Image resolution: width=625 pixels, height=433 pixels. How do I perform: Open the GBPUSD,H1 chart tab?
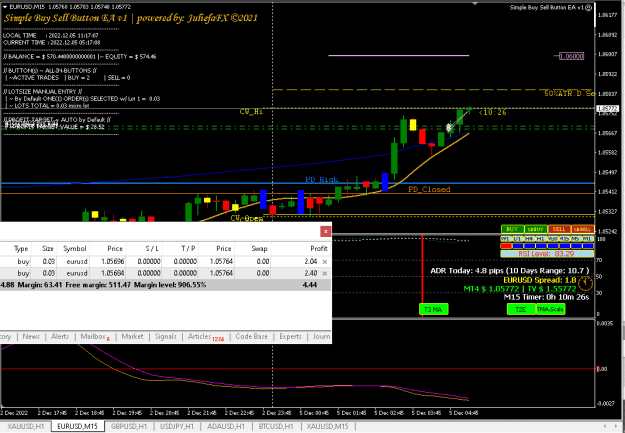point(129,426)
